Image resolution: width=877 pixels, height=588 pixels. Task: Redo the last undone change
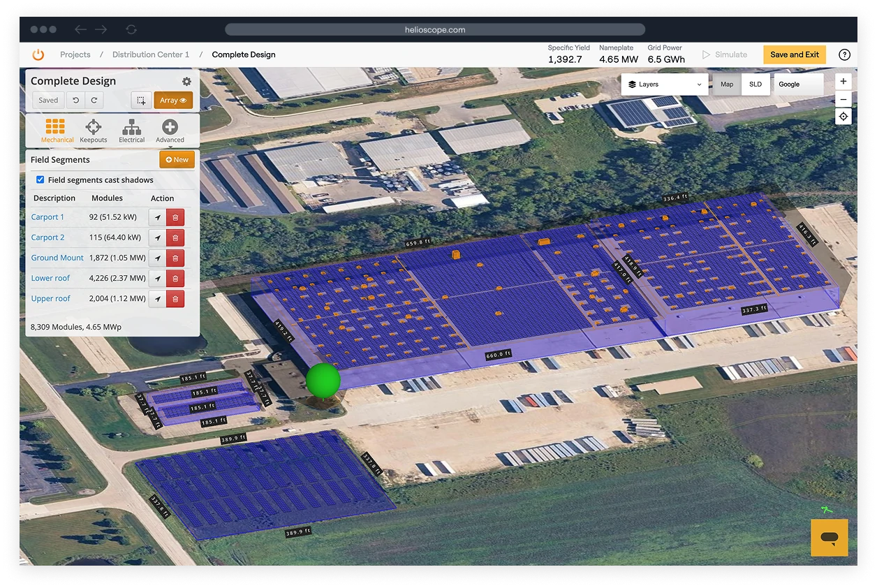pyautogui.click(x=94, y=100)
